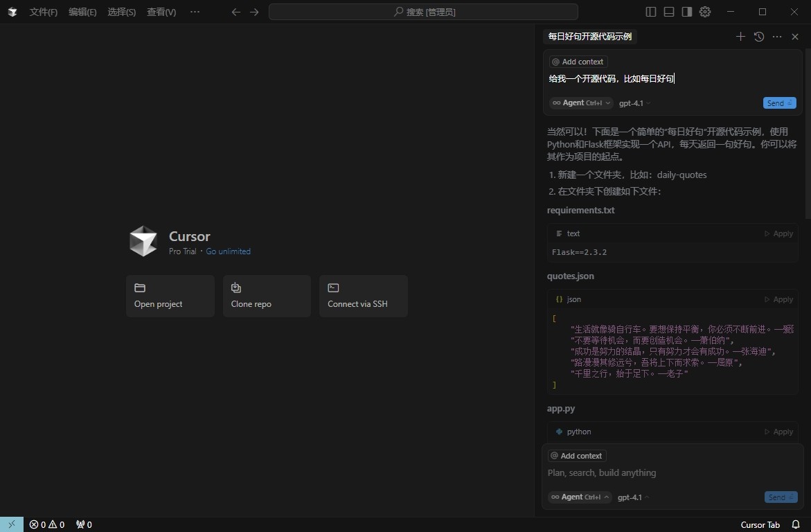Click Connect via SSH button

point(364,296)
